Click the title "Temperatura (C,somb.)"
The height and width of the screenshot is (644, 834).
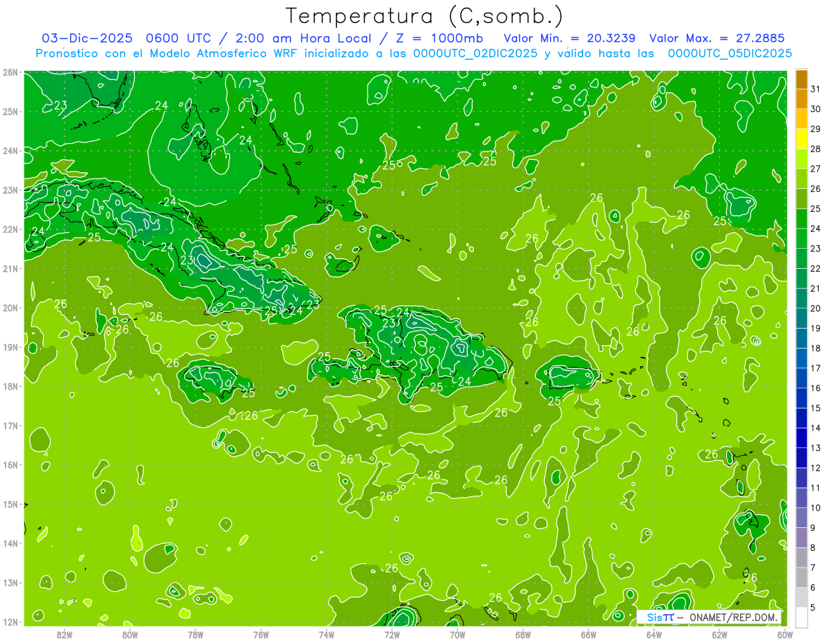click(425, 17)
